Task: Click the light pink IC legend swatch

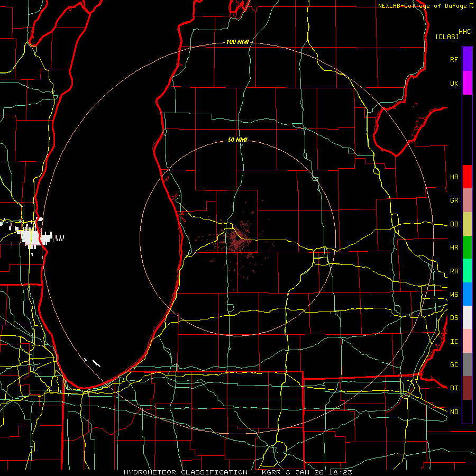Action: tap(467, 341)
